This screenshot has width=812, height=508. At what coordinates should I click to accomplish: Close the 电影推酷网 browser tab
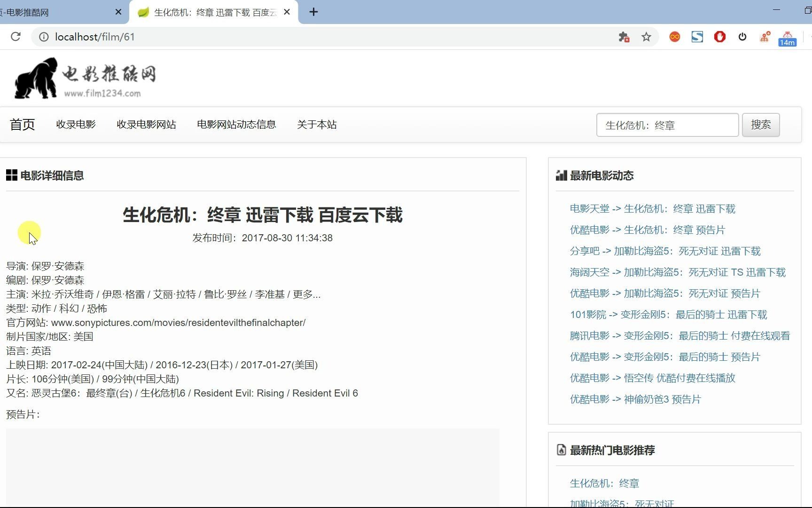pos(118,12)
